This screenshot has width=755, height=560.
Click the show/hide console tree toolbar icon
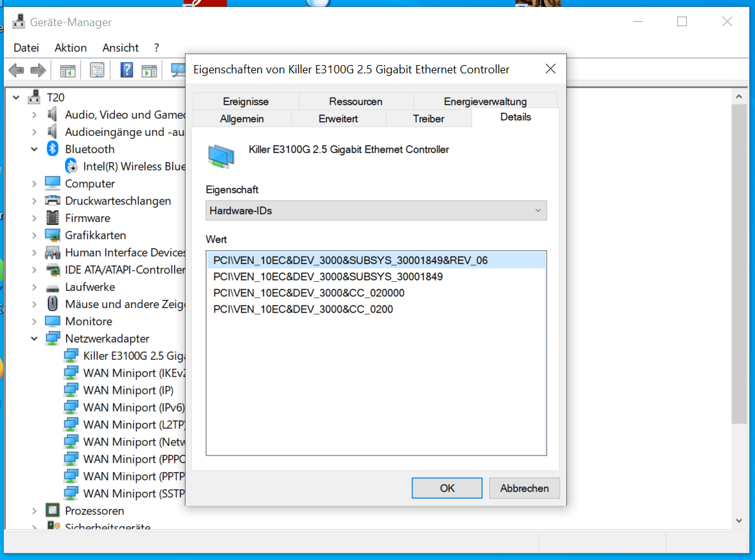click(x=68, y=71)
